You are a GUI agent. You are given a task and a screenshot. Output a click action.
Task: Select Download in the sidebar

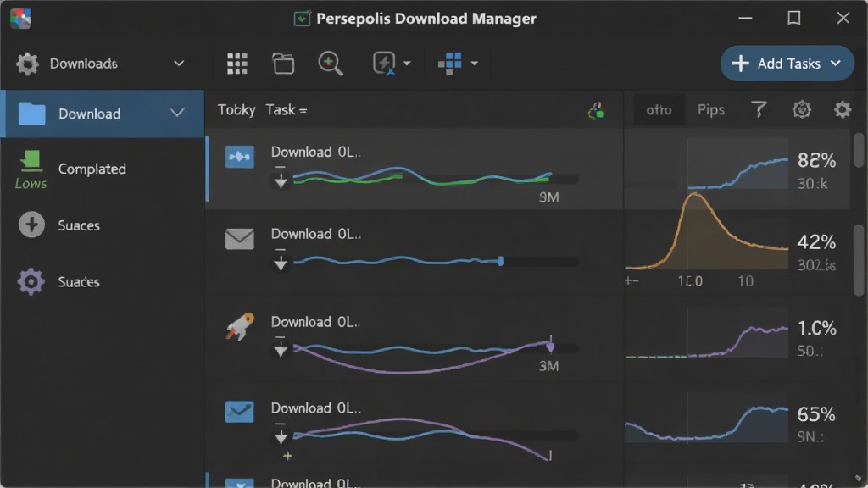pyautogui.click(x=103, y=114)
